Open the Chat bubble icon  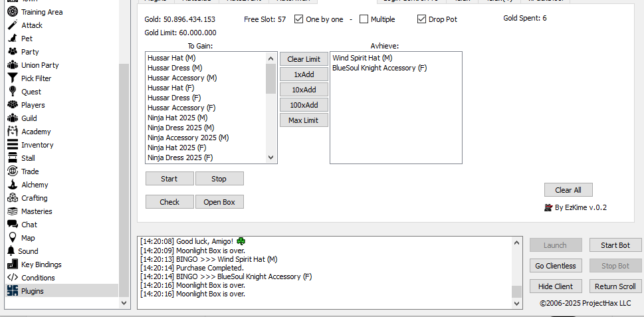click(12, 225)
